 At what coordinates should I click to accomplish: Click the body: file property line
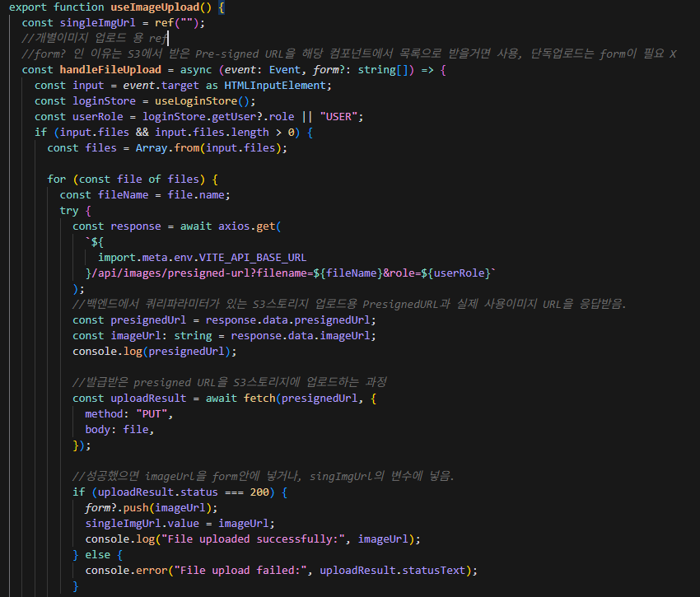pyautogui.click(x=119, y=429)
